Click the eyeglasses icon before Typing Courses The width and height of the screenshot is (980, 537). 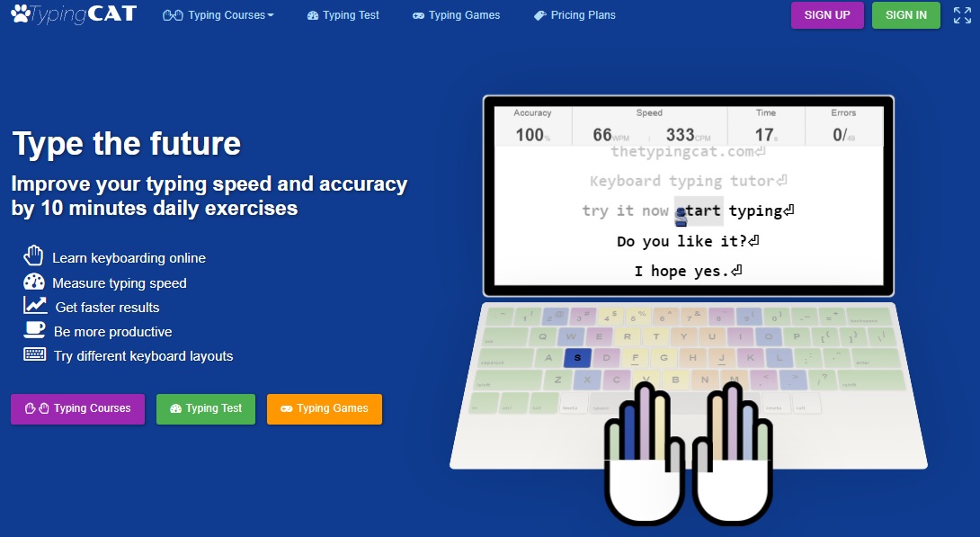click(173, 15)
